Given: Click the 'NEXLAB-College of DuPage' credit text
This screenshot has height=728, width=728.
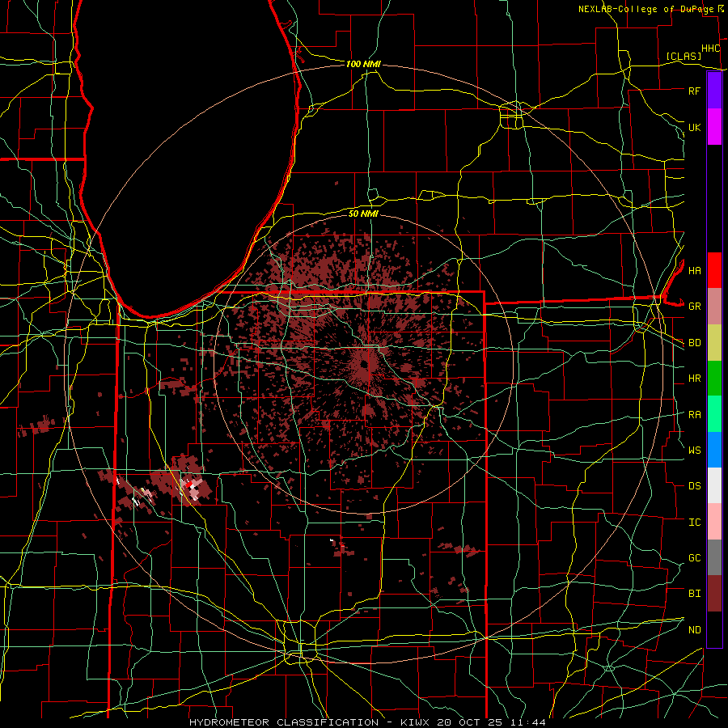Looking at the screenshot, I should tap(645, 9).
